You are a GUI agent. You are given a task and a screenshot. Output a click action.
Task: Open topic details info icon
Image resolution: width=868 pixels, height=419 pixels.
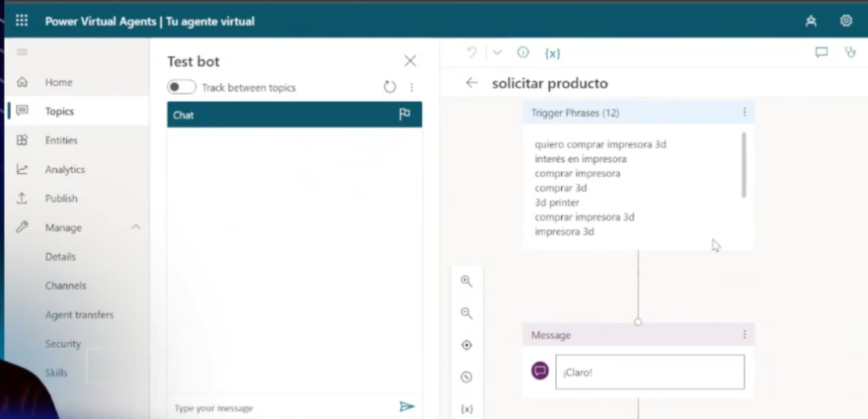click(x=522, y=52)
